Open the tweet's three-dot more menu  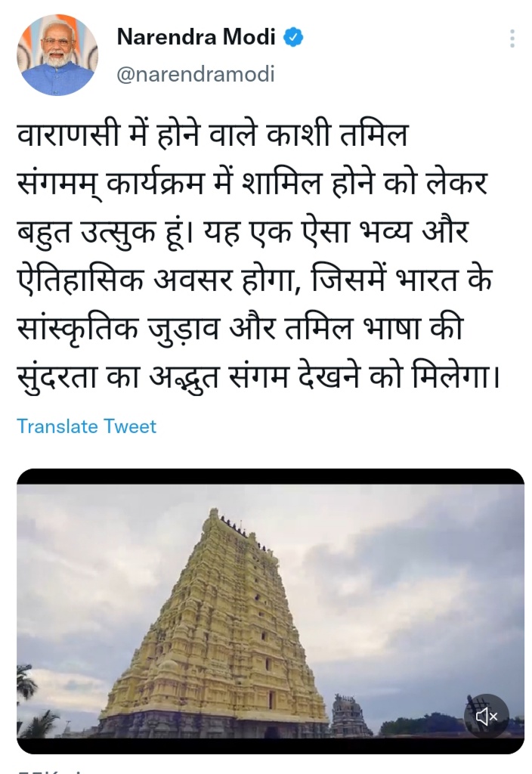point(512,39)
